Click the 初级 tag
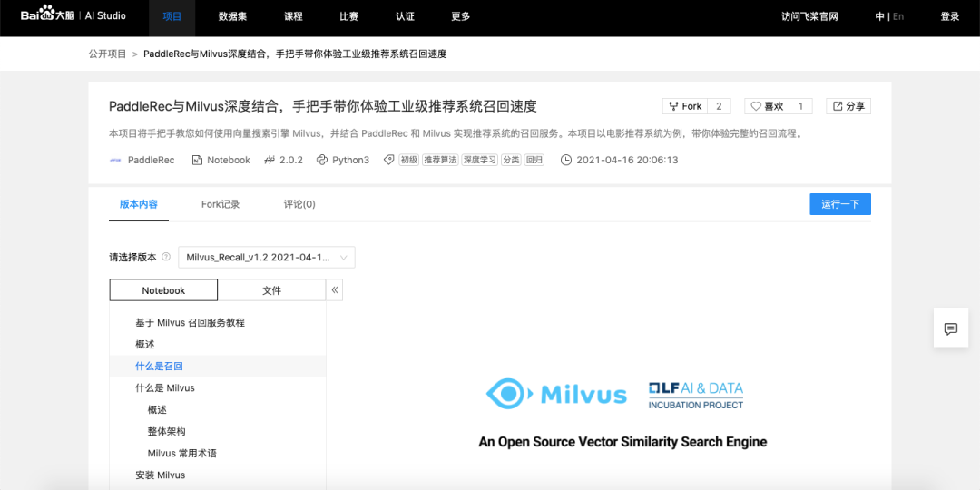This screenshot has height=490, width=980. [x=408, y=160]
